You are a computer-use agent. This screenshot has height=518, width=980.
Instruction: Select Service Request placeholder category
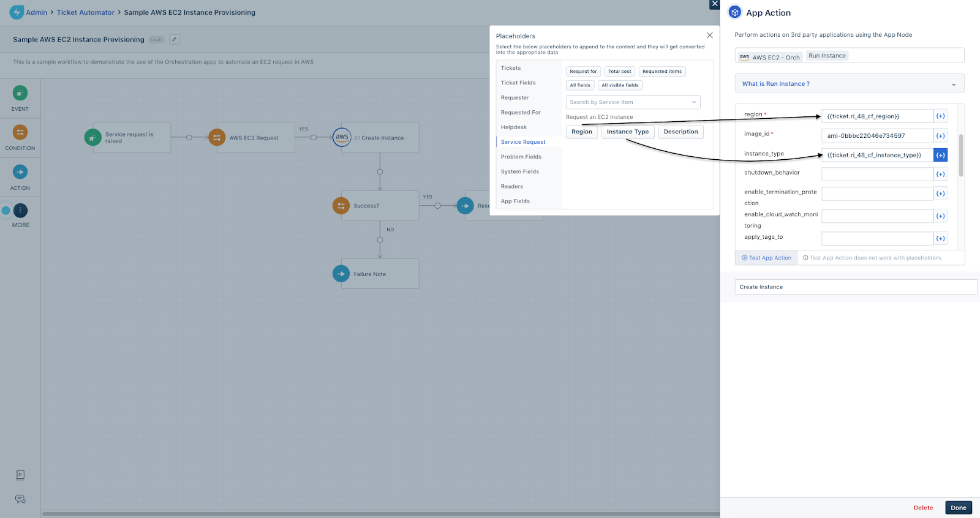click(523, 142)
